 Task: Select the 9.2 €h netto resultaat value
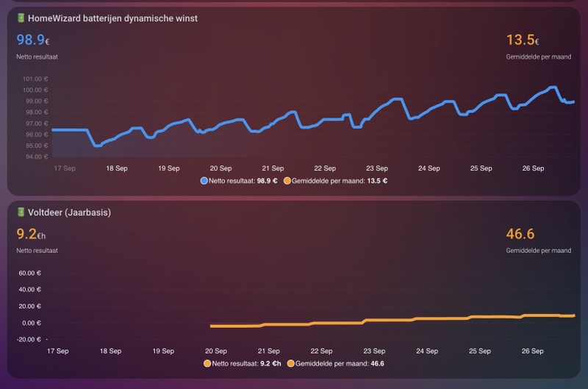pos(31,234)
